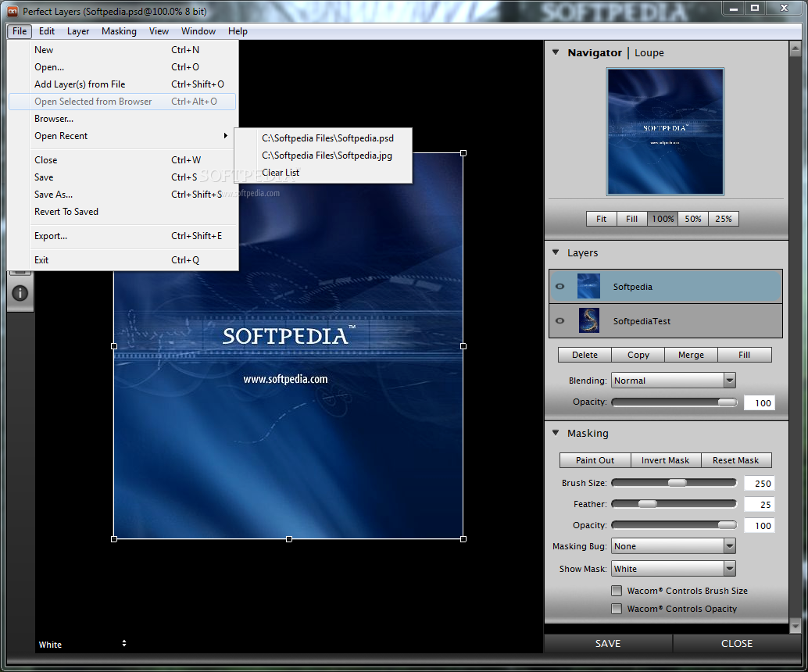Expand the Open Recent submenu arrow
This screenshot has height=672, width=808.
[x=225, y=135]
